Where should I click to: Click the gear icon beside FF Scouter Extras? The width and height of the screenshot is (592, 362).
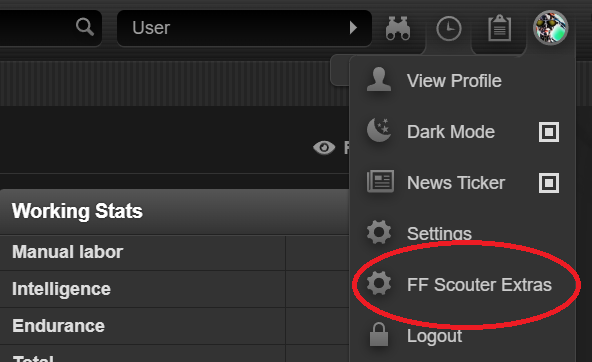379,283
